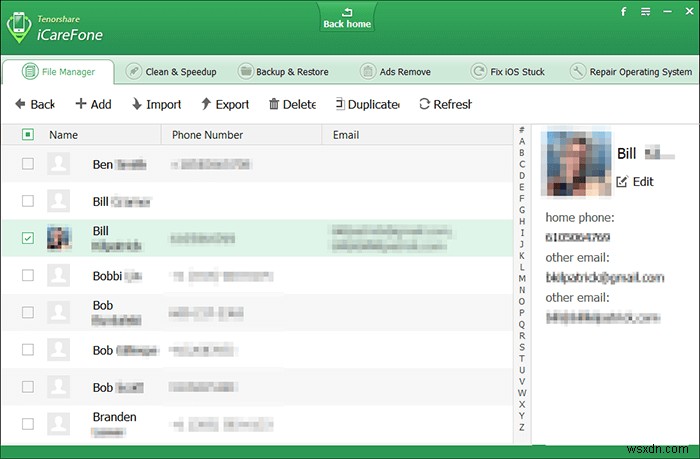Click the Back home button label
This screenshot has height=459, width=700.
[x=347, y=24]
